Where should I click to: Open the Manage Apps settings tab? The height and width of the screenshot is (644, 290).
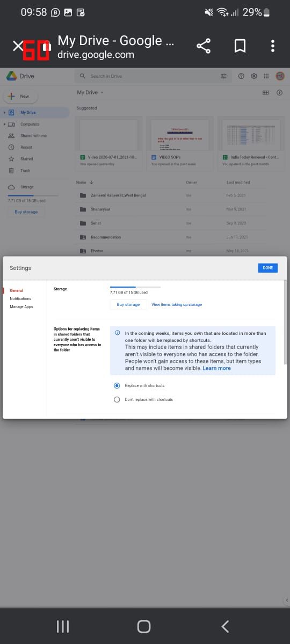(x=21, y=306)
